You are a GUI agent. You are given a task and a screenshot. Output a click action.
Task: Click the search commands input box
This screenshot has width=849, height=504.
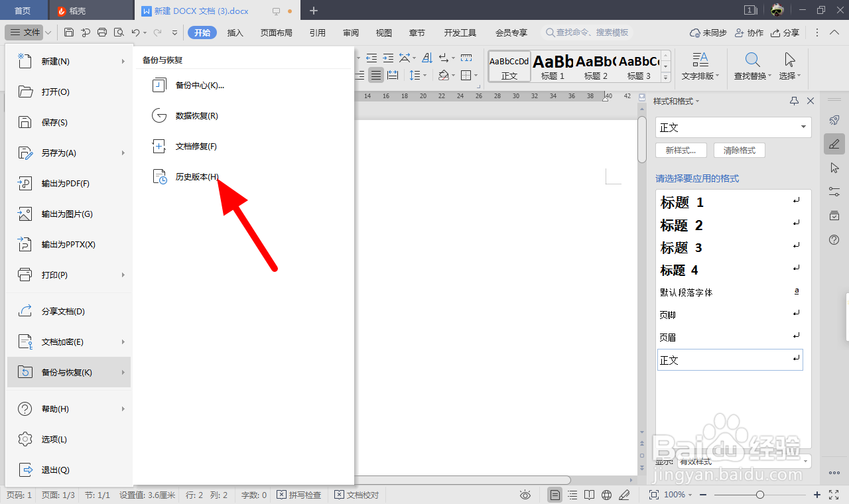point(588,32)
